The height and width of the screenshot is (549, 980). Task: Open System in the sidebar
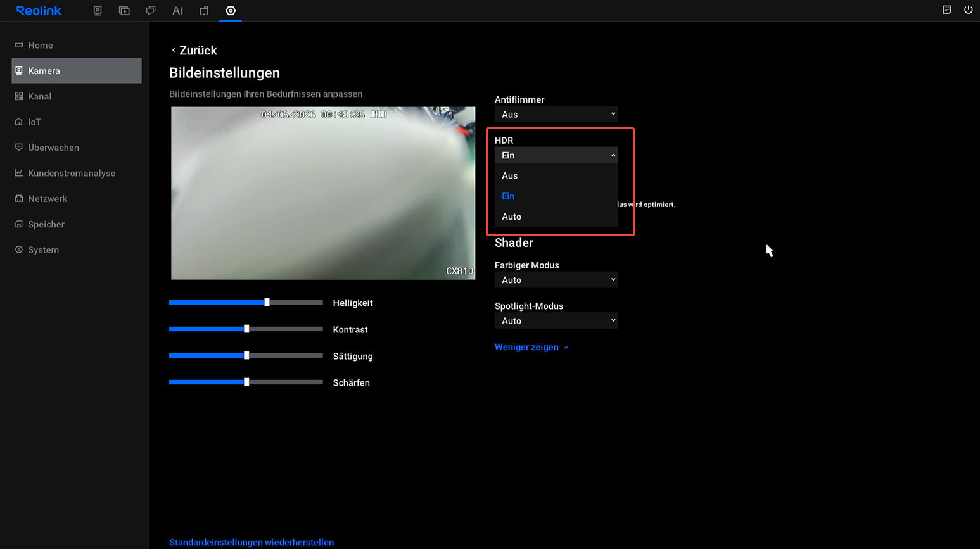pos(77,249)
